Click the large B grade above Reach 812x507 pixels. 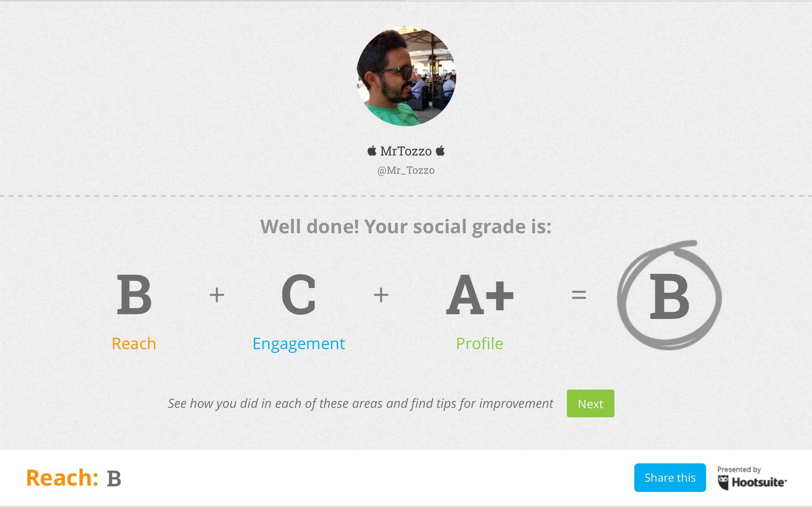[134, 295]
